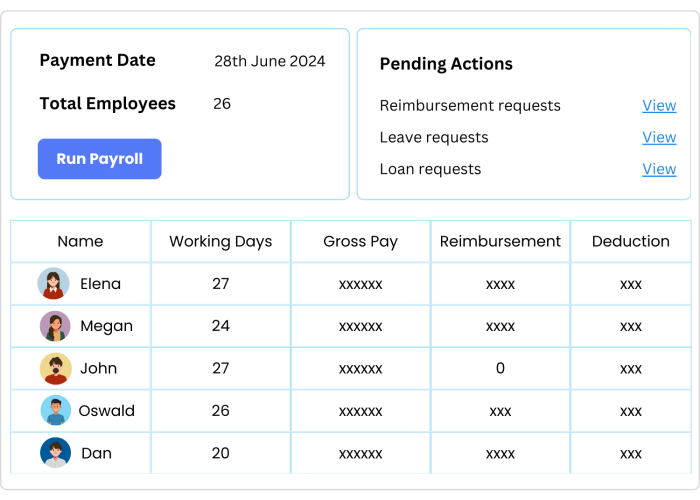Image resolution: width=700 pixels, height=500 pixels.
Task: Click Oswald's avatar icon
Action: pyautogui.click(x=56, y=410)
